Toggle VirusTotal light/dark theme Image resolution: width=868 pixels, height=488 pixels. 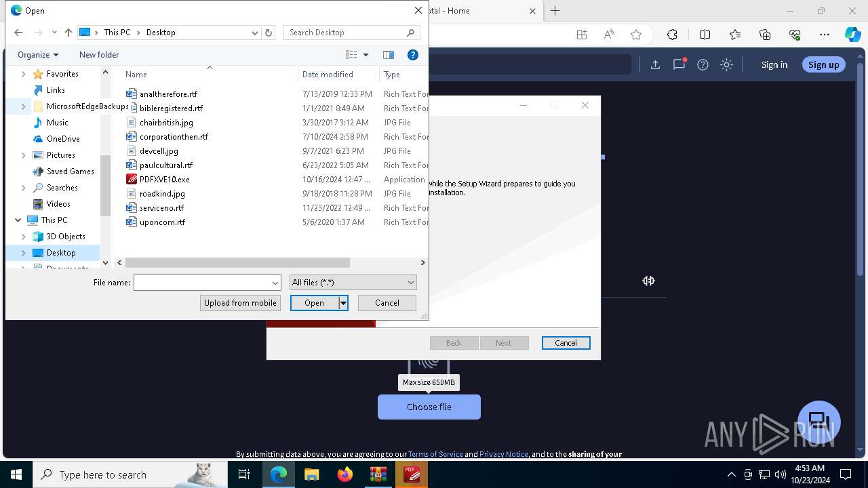point(727,64)
